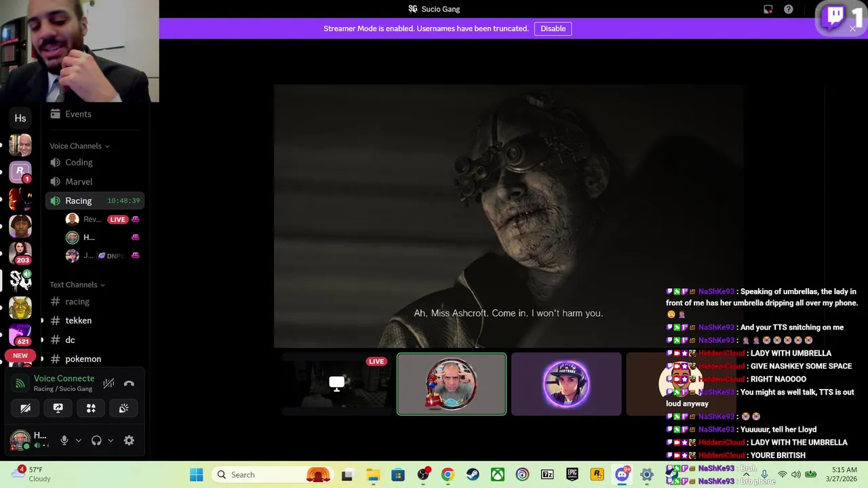Click the H... user in Racing channel
Viewport: 868px width, 488px height.
[x=102, y=237]
